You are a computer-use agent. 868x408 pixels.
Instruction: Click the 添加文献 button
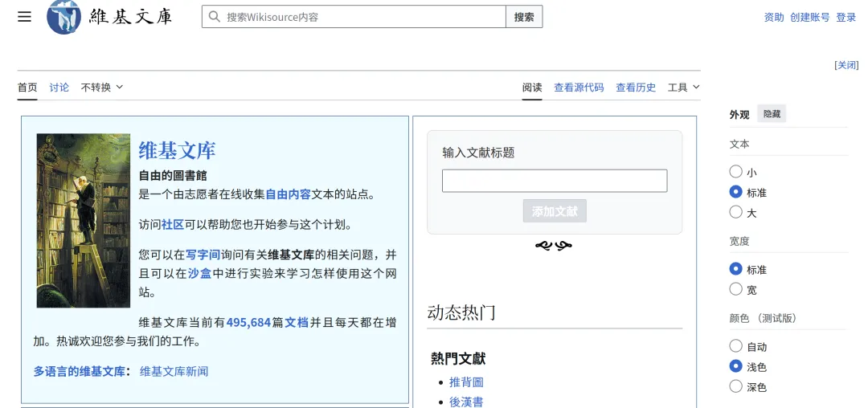(x=555, y=211)
